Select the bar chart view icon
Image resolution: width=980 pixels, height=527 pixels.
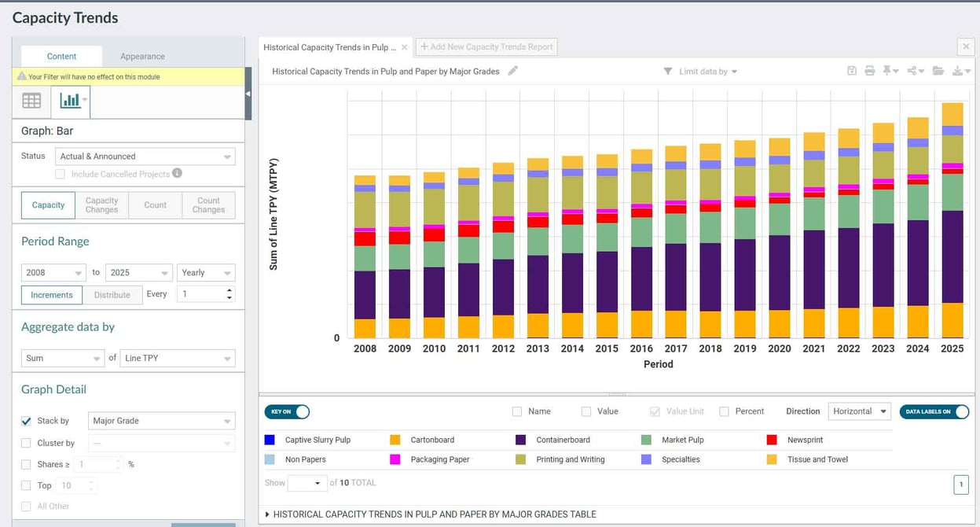point(71,101)
